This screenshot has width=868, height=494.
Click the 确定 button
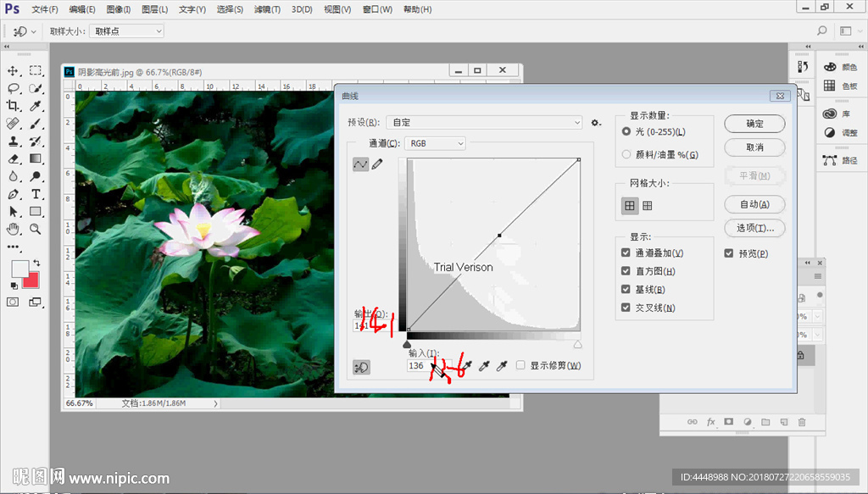pos(754,124)
